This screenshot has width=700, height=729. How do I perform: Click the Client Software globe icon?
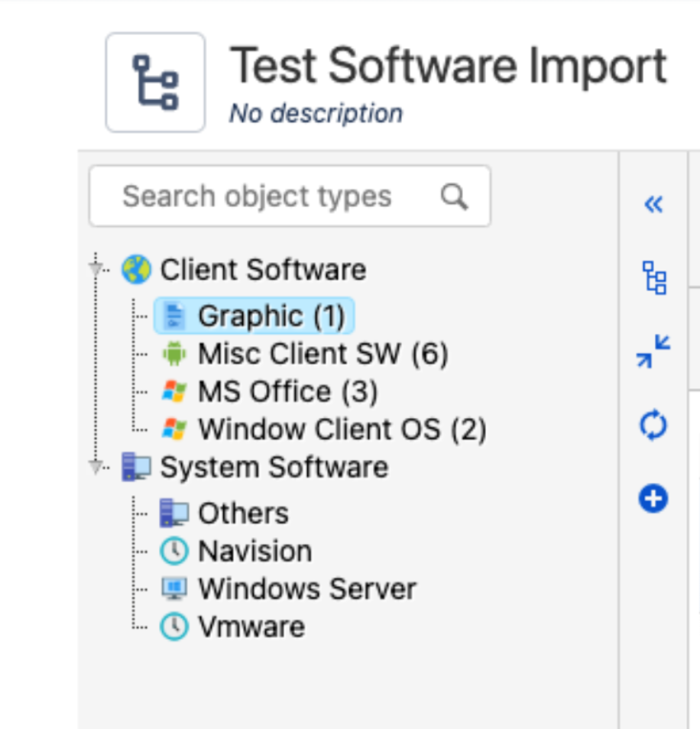point(136,269)
